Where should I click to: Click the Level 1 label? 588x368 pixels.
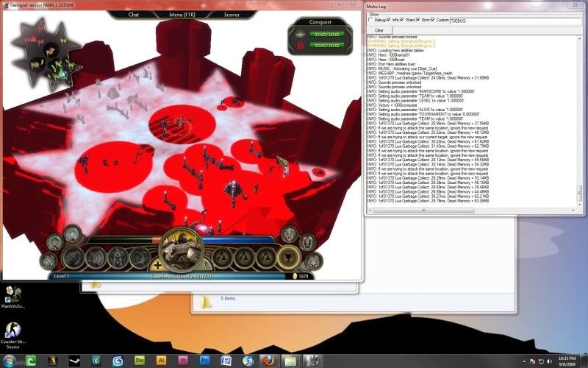pyautogui.click(x=61, y=276)
